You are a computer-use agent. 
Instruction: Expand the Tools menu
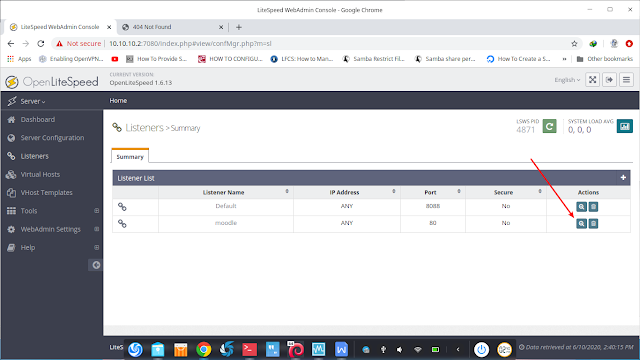point(96,211)
